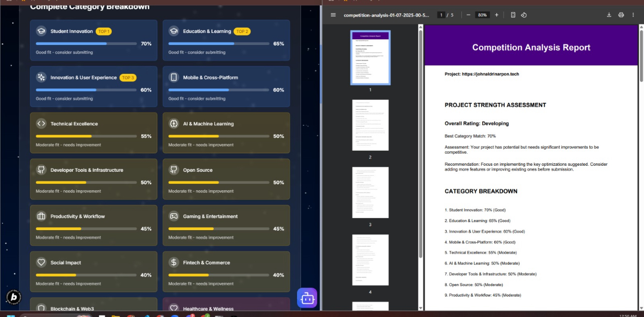Open the Gaming & Entertainment card title

[x=210, y=217]
